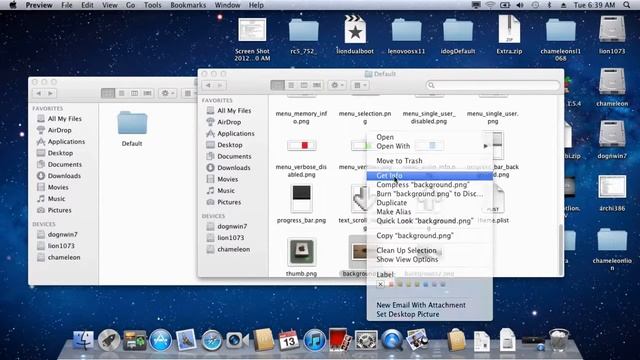
Task: Expand the Open With submenu
Action: [x=429, y=146]
